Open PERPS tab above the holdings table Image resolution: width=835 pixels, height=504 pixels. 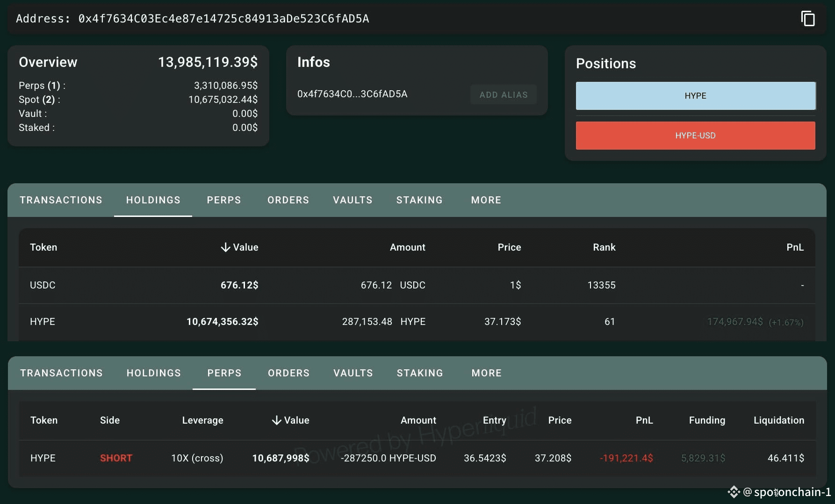click(x=224, y=200)
